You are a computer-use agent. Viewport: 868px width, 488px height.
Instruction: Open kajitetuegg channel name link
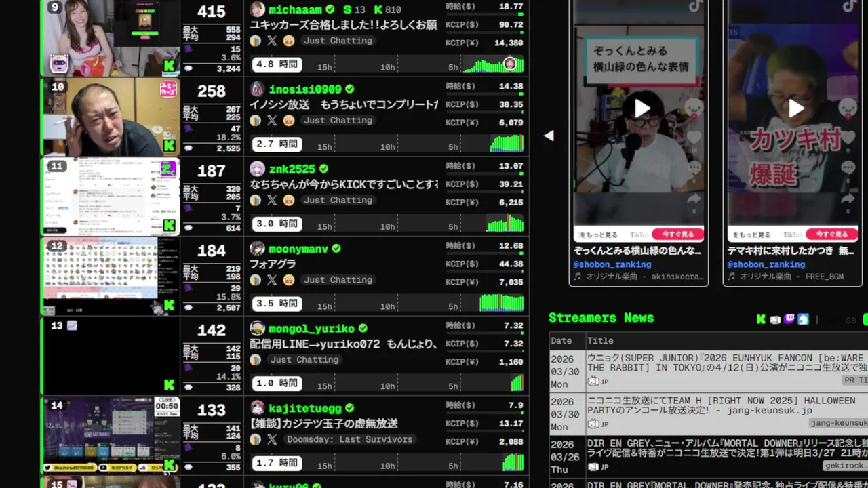305,408
